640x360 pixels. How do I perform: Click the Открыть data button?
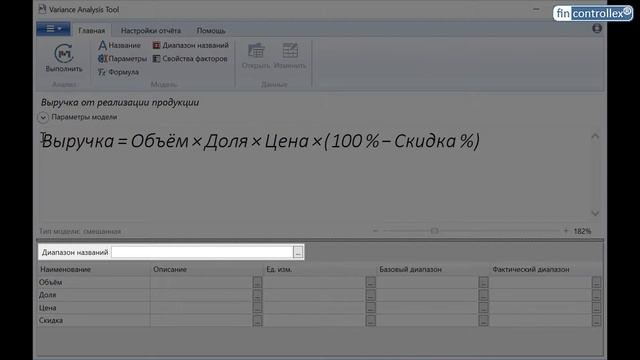click(x=256, y=56)
